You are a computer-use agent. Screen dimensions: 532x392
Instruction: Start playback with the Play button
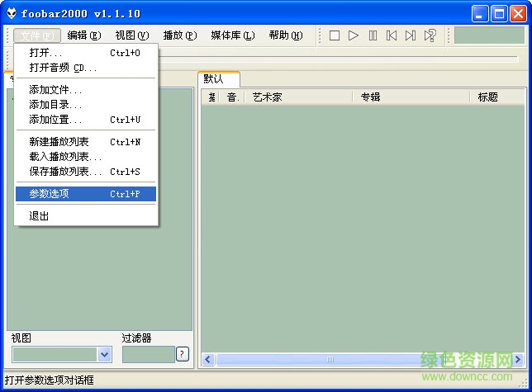coord(354,35)
